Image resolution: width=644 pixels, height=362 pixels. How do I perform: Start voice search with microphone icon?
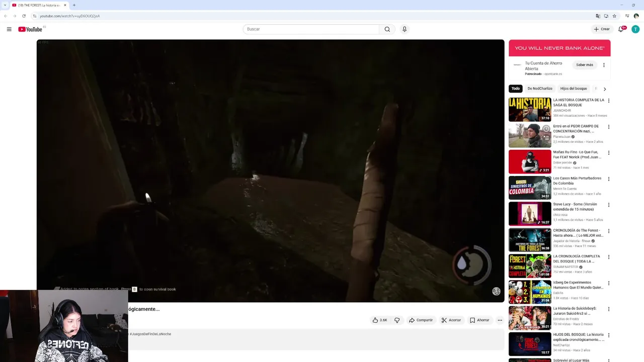click(404, 29)
